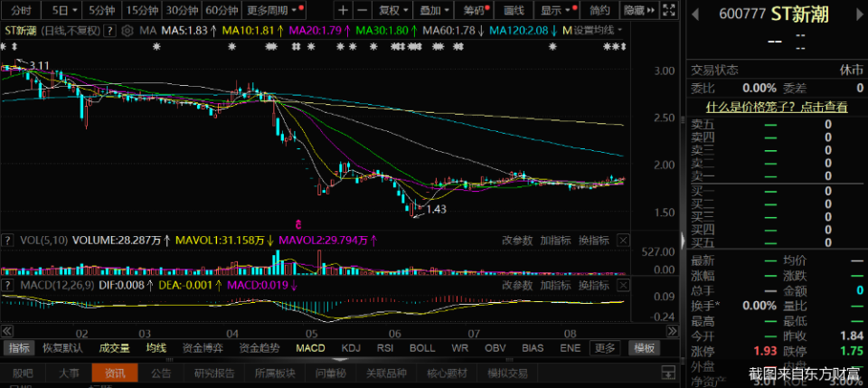Viewport: 868px width, 388px height.
Task: Click the first star event marker at top-left
Action: point(4,47)
